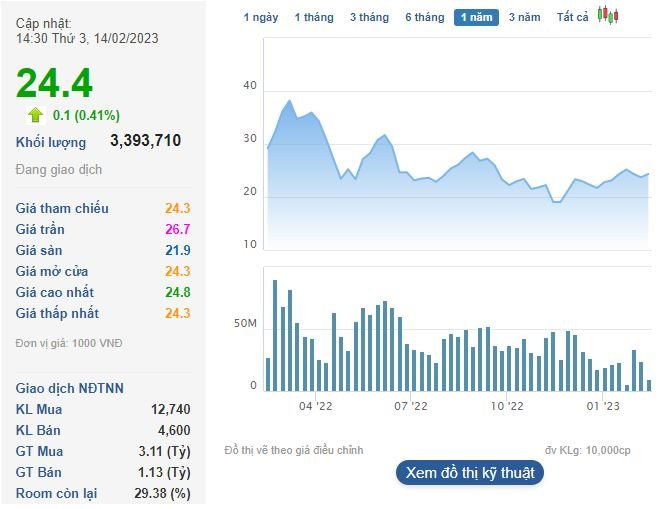Click the highest peak in price chart
The height and width of the screenshot is (509, 661).
click(x=290, y=101)
